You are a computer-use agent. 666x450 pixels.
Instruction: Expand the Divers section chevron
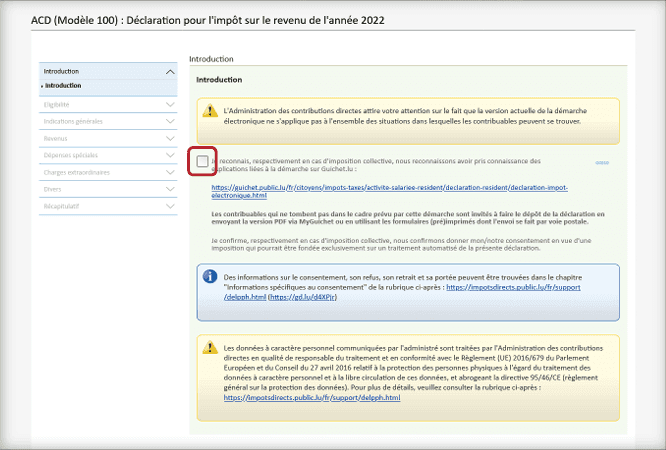(x=169, y=187)
